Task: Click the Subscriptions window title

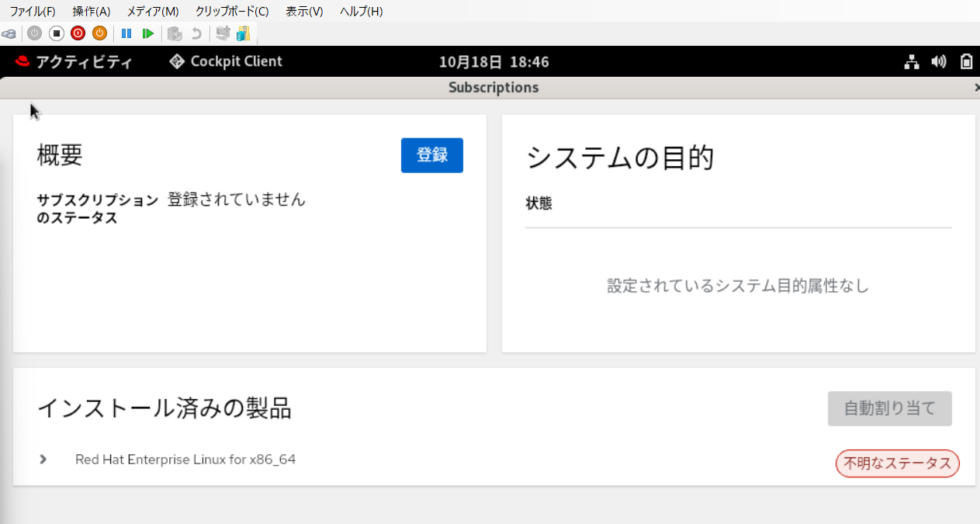Action: click(x=493, y=88)
